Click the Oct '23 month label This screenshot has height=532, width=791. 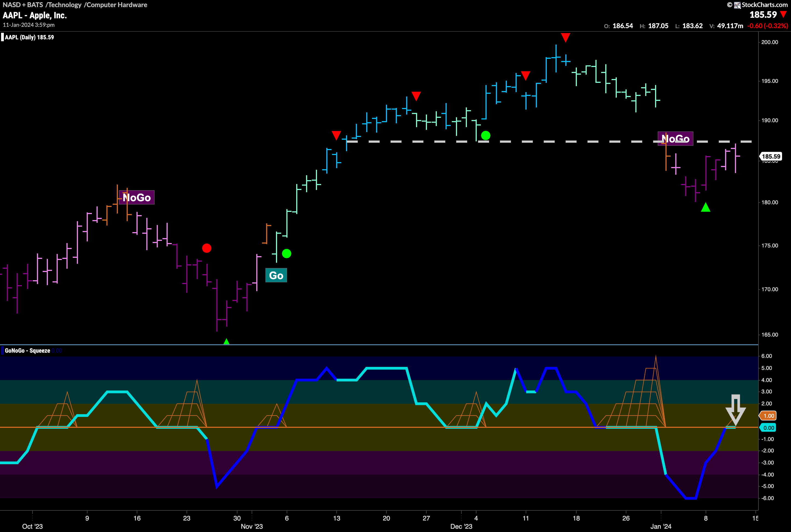click(32, 526)
